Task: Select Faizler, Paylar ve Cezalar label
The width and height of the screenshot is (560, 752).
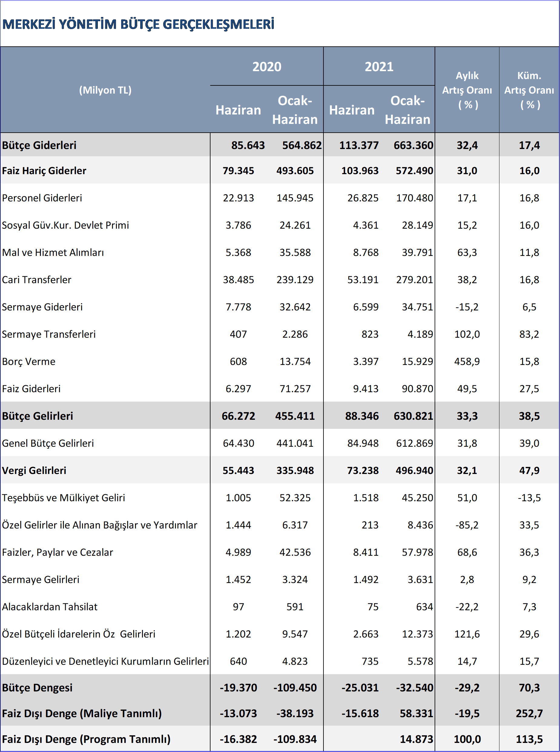Action: pos(58,552)
